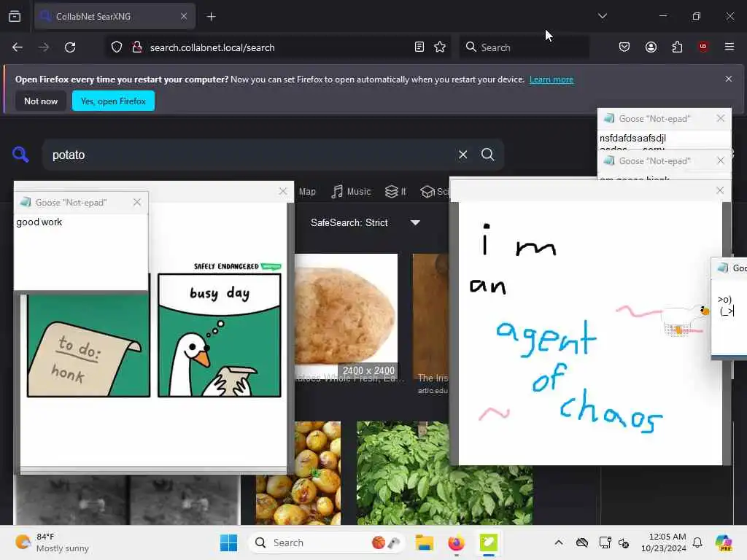Open the Extensions puzzle icon

coord(677,47)
